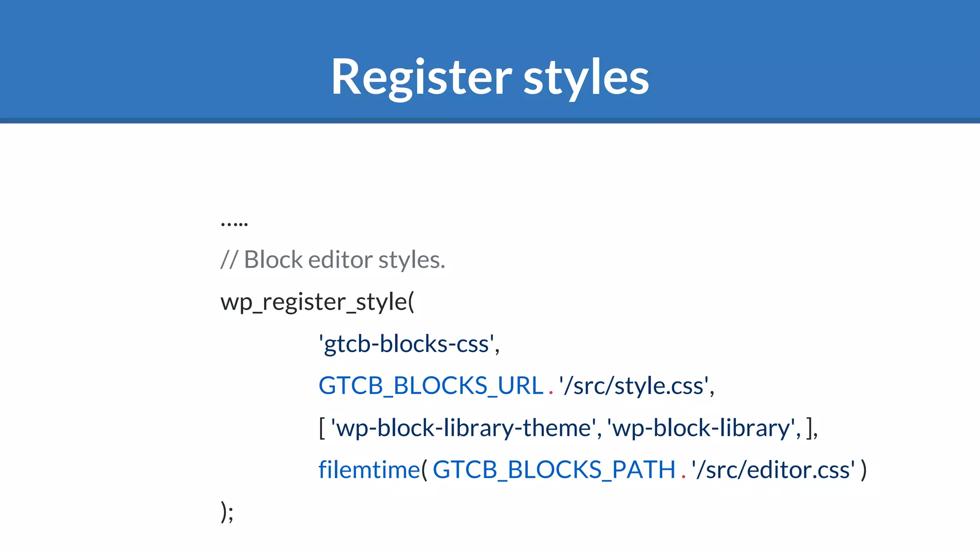Click the '// Block editor styles.' comment
This screenshot has width=980, height=551.
click(x=333, y=260)
